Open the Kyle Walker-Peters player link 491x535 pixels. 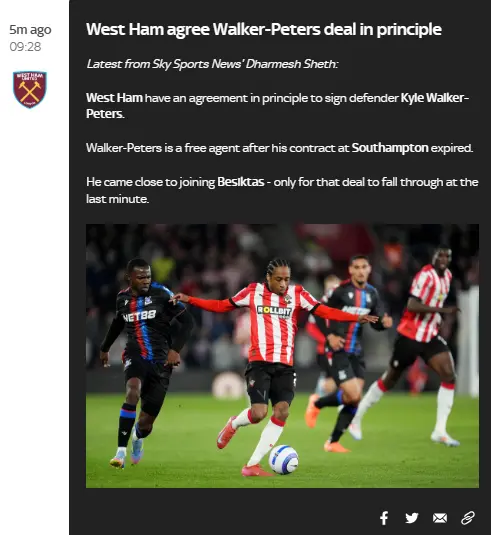coord(277,106)
